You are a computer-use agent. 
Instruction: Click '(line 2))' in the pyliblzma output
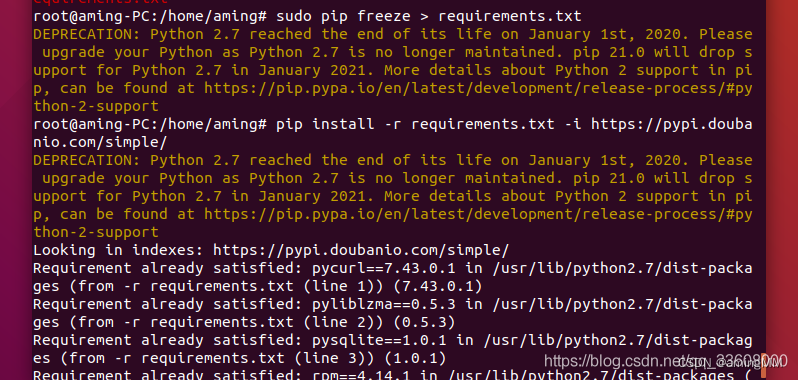pyautogui.click(x=343, y=323)
